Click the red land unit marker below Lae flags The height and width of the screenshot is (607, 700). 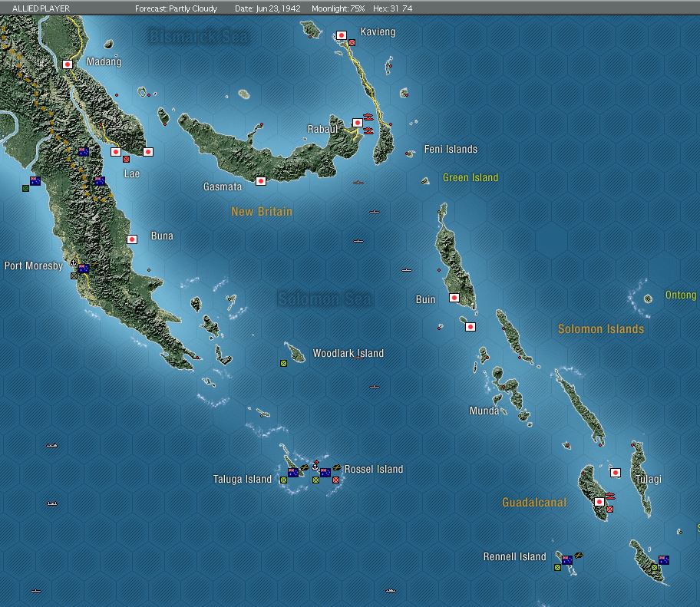tap(127, 160)
